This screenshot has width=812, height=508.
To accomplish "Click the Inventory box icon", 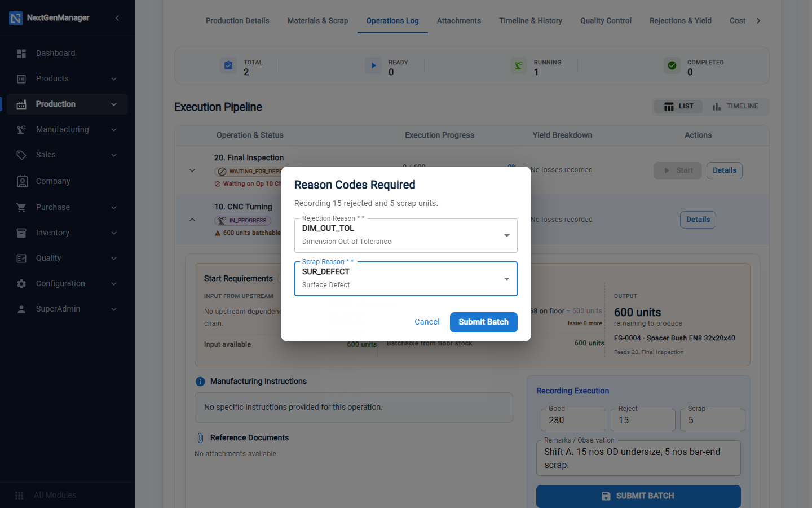I will [21, 233].
